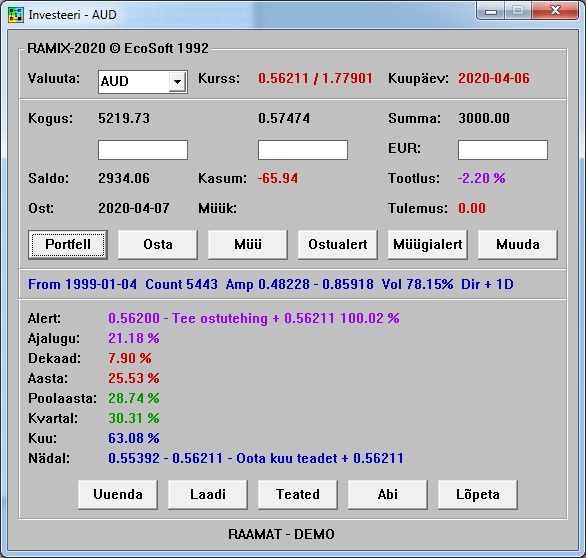
Task: Click the Portfell button
Action: pos(68,245)
